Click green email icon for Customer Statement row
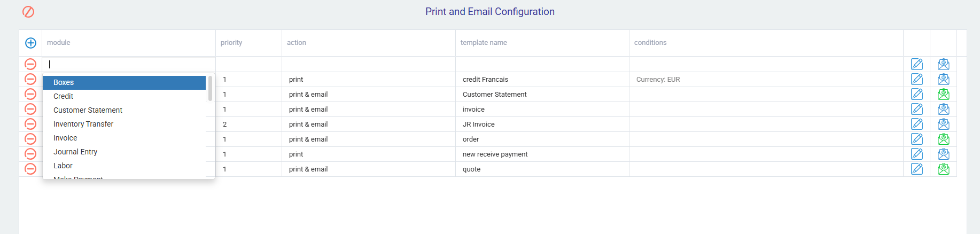 coord(943,94)
